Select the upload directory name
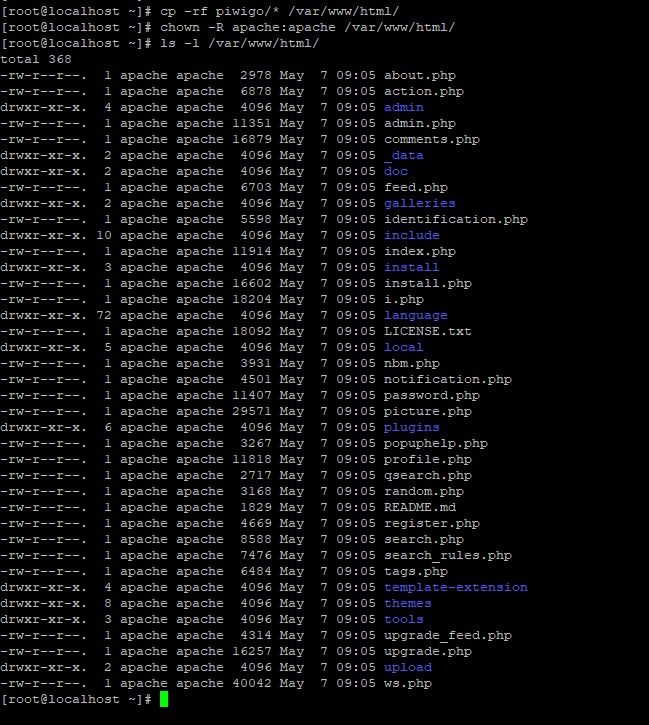This screenshot has height=725, width=649. [x=408, y=667]
